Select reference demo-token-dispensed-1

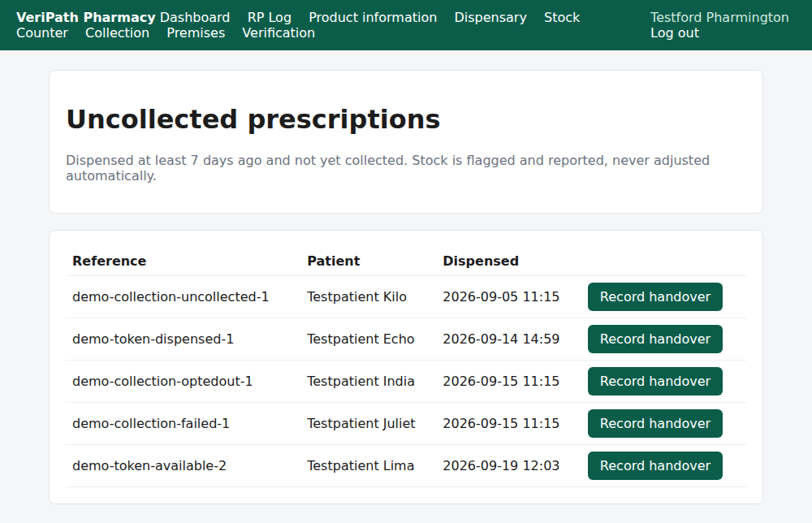(153, 339)
